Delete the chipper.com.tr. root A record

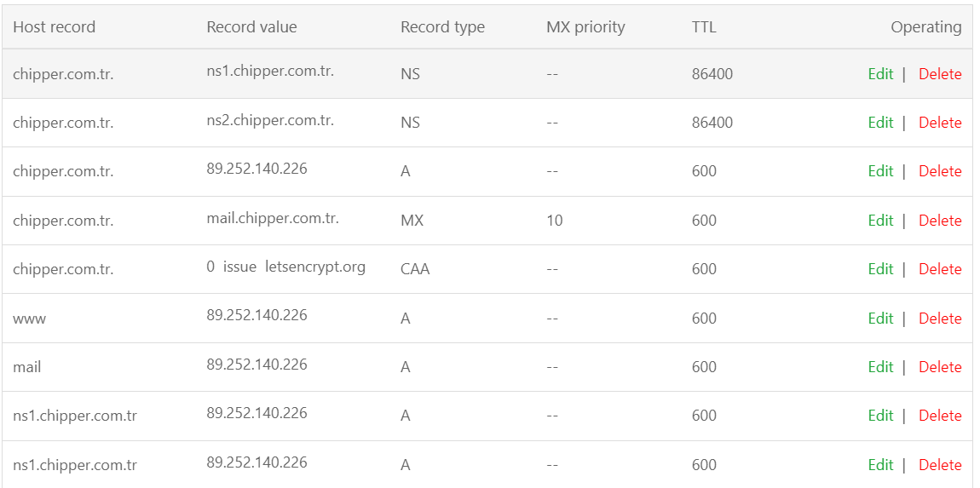[940, 171]
